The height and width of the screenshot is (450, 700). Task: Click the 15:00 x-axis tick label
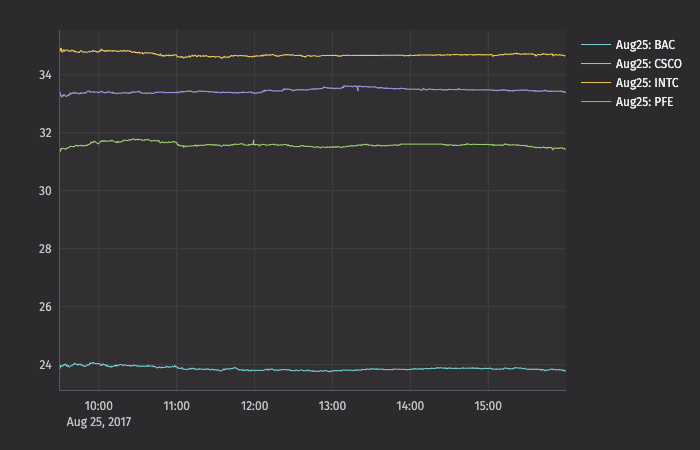tap(487, 407)
